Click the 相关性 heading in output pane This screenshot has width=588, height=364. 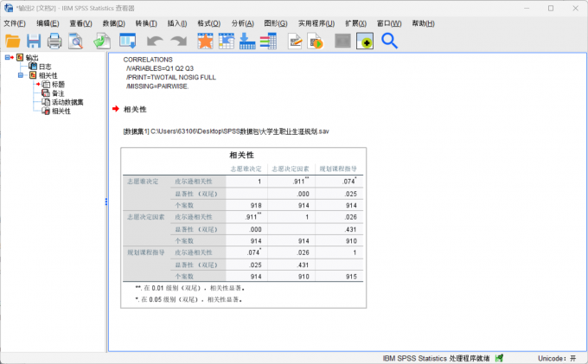(x=136, y=109)
